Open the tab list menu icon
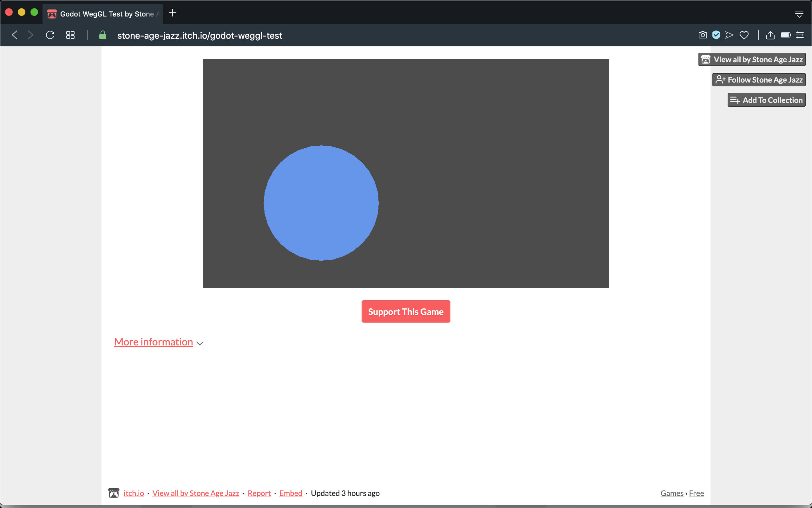Viewport: 812px width, 508px height. point(799,14)
